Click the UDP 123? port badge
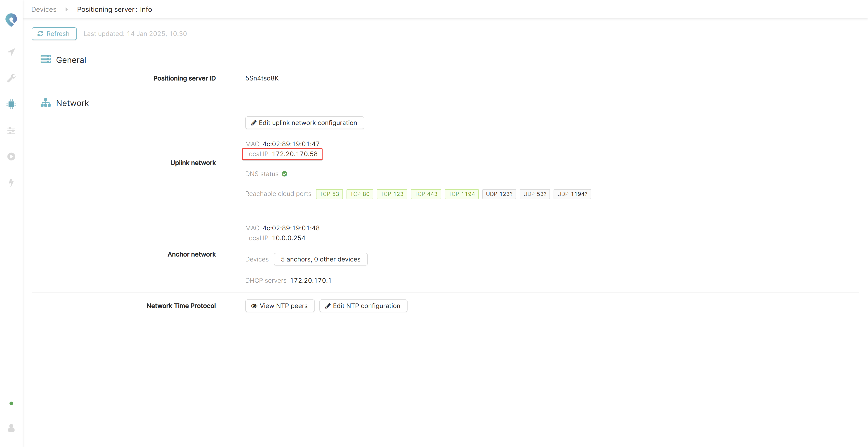The height and width of the screenshot is (447, 868). (499, 194)
